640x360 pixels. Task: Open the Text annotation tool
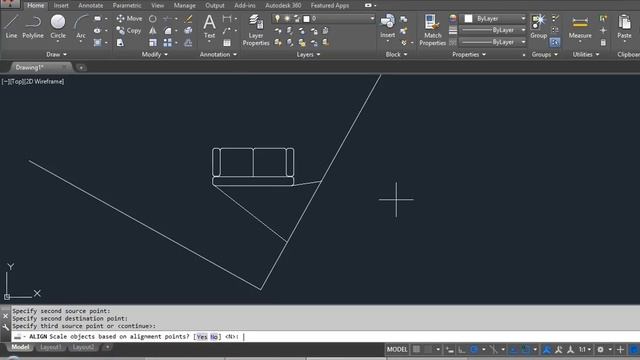(209, 27)
